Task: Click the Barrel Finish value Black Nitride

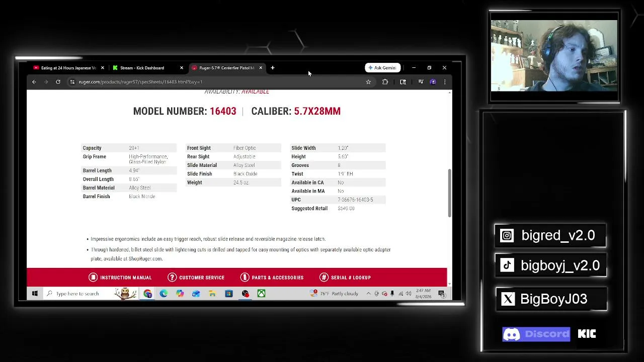Action: [142, 197]
